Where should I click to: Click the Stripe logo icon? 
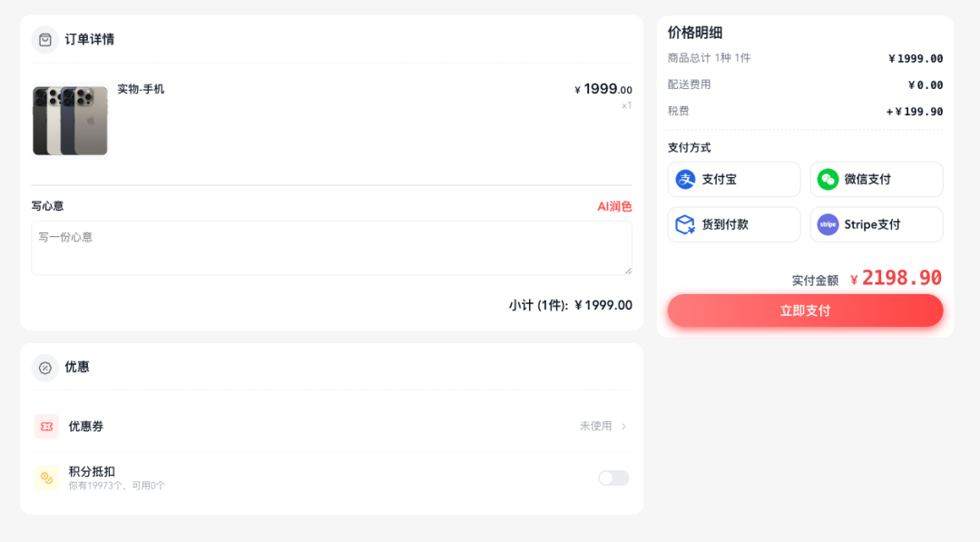[x=828, y=224]
